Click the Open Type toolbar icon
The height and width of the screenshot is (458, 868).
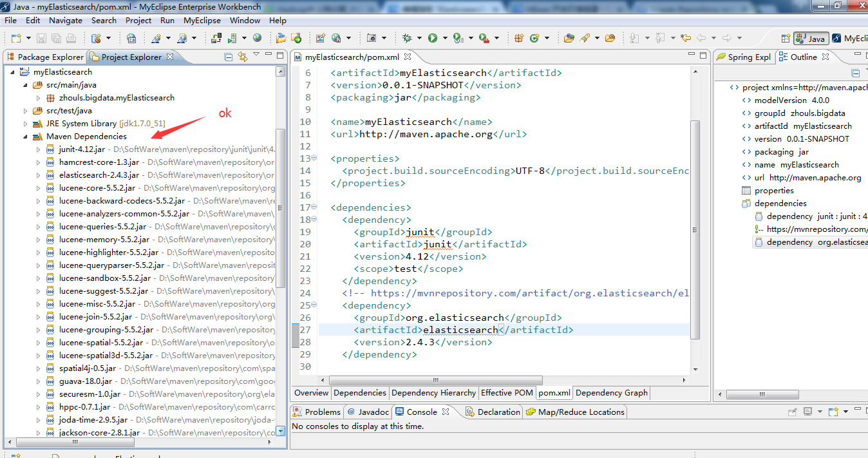569,38
